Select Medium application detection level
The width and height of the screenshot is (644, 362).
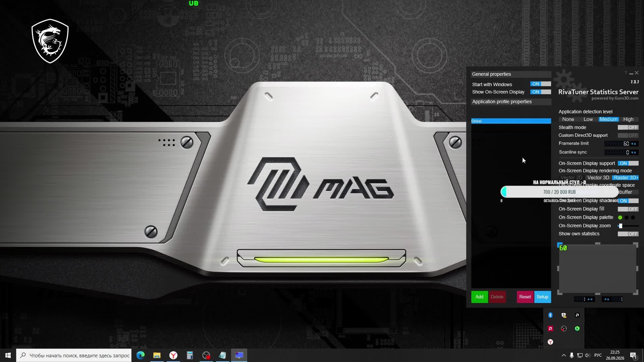(608, 119)
